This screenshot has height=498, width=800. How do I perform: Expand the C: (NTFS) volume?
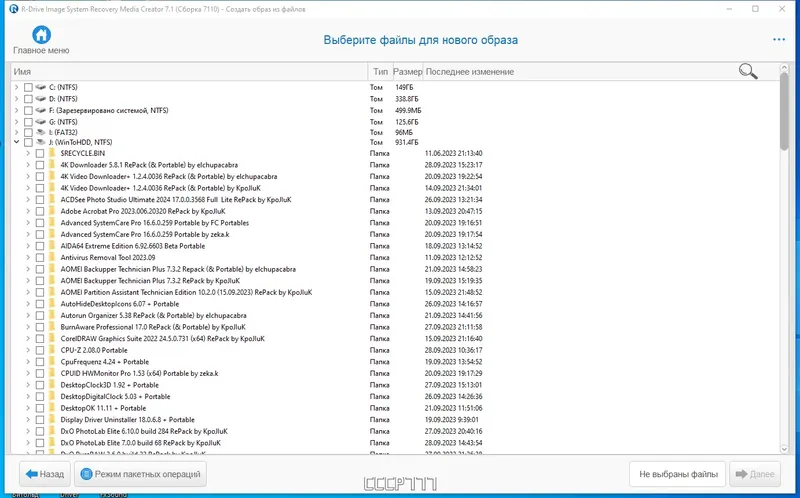tap(17, 87)
